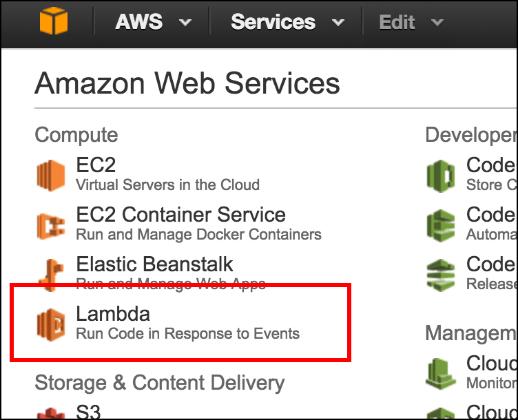Click the EC2 service icon
The image size is (518, 420).
click(50, 175)
